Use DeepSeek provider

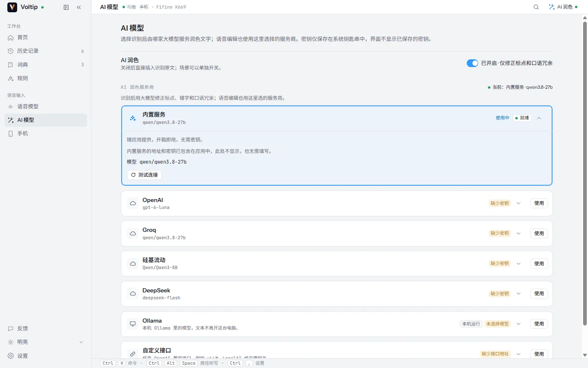coord(539,294)
